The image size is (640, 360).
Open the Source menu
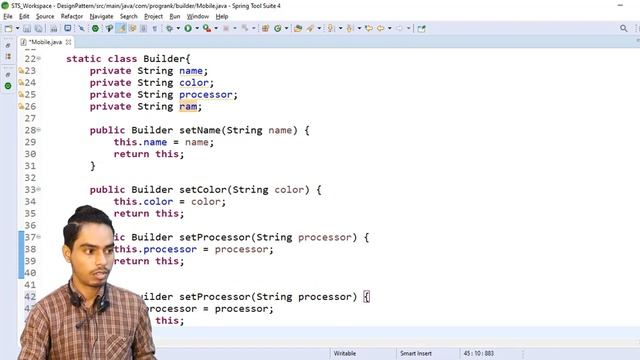tap(45, 16)
